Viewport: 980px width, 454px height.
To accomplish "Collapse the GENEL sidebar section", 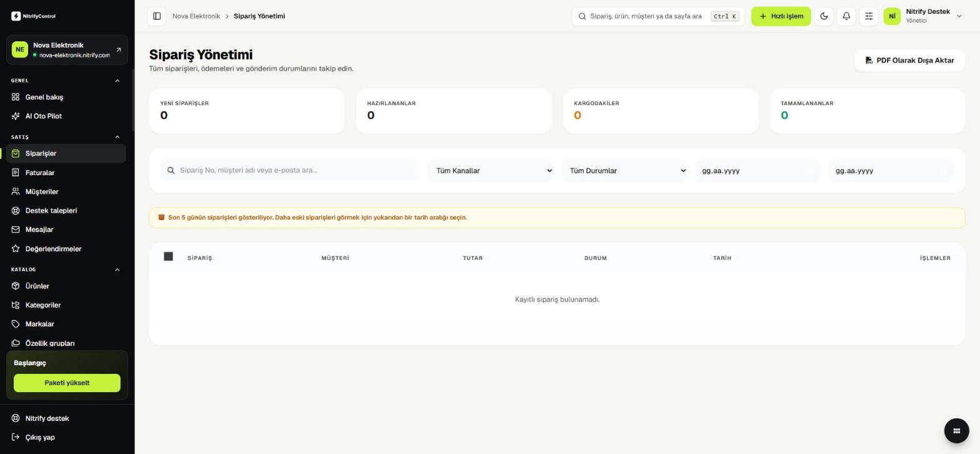I will click(117, 81).
